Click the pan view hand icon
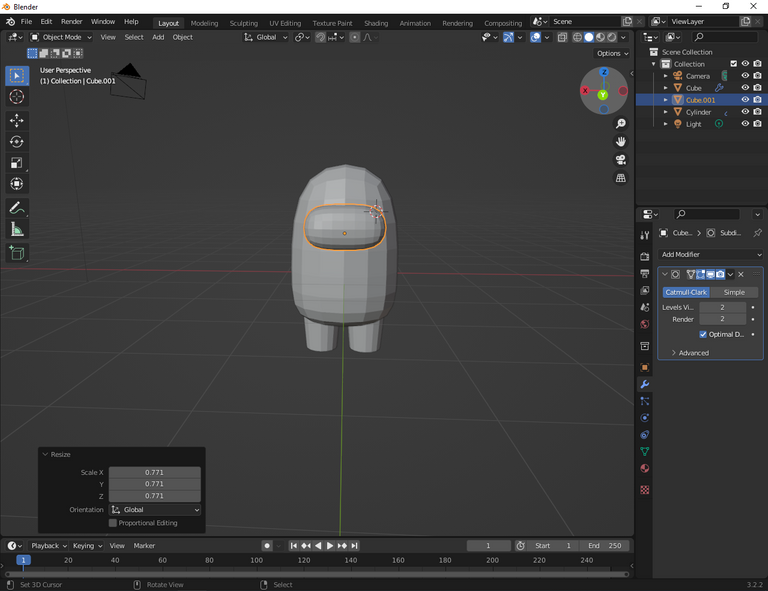 pyautogui.click(x=621, y=142)
